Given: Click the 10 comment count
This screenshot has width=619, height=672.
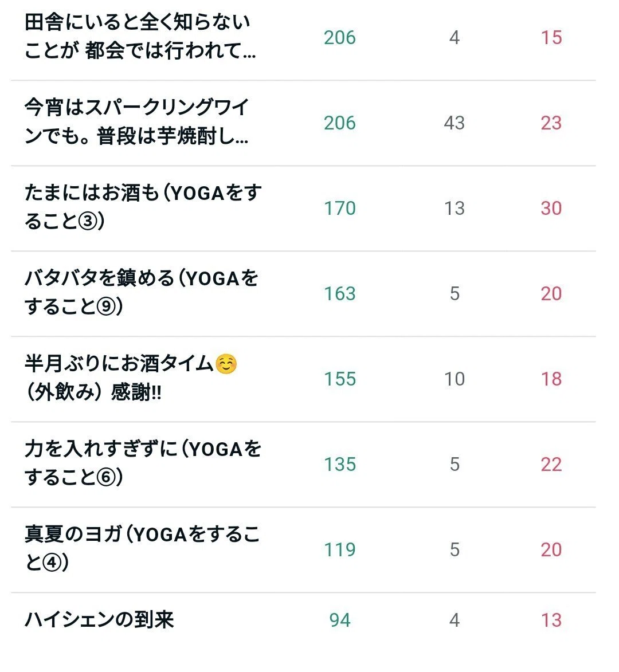Looking at the screenshot, I should tap(455, 379).
